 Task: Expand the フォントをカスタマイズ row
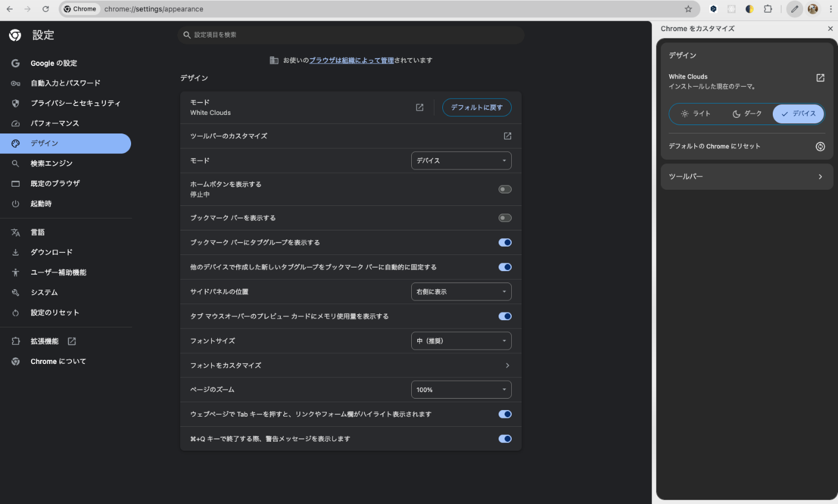pos(351,365)
